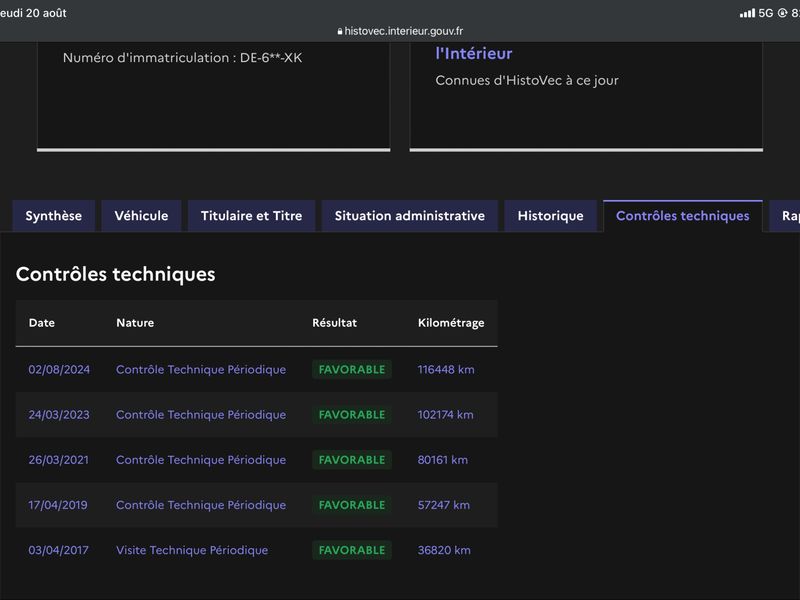The height and width of the screenshot is (600, 800).
Task: Open the Titulaire et Titre tab
Action: [252, 216]
